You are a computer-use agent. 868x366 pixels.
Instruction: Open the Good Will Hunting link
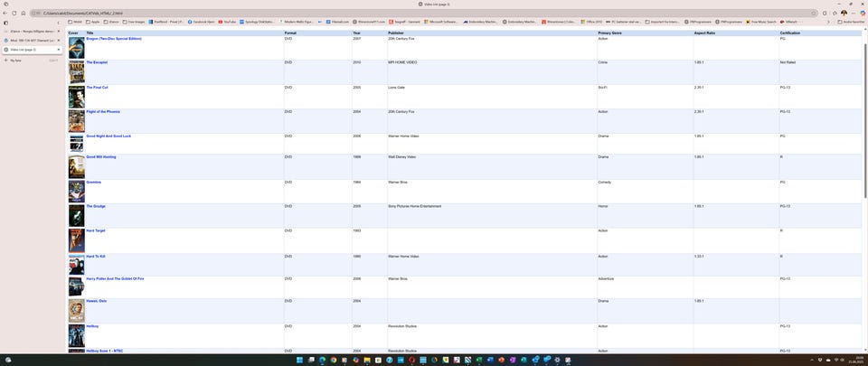101,157
